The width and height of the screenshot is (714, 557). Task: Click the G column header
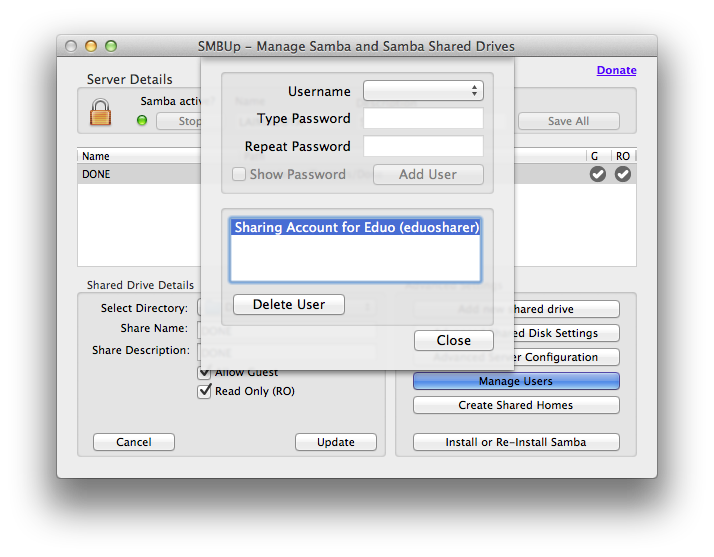[x=597, y=156]
